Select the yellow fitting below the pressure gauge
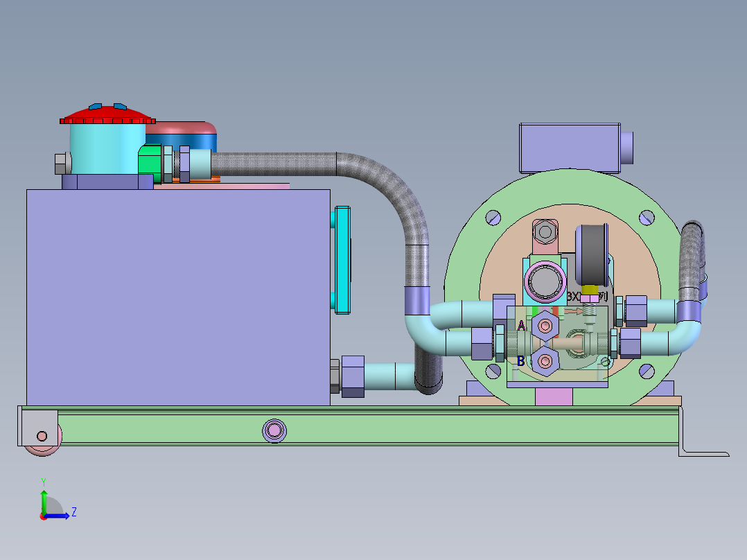The image size is (747, 560). click(590, 290)
